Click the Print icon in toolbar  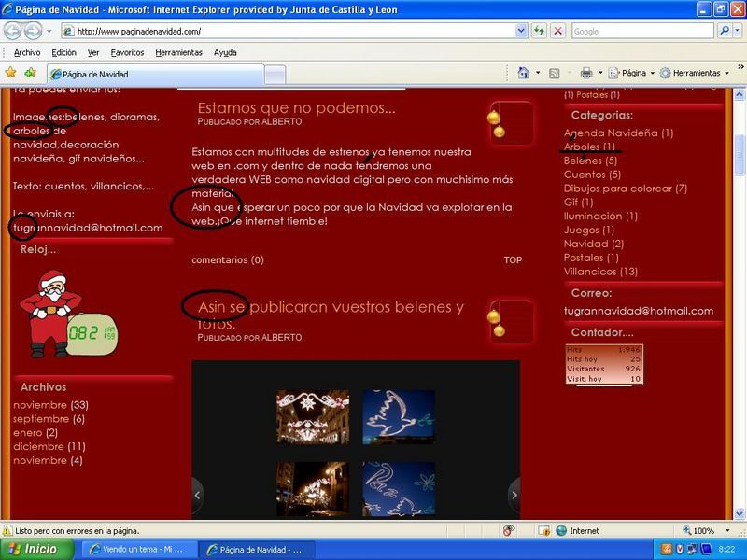point(585,73)
